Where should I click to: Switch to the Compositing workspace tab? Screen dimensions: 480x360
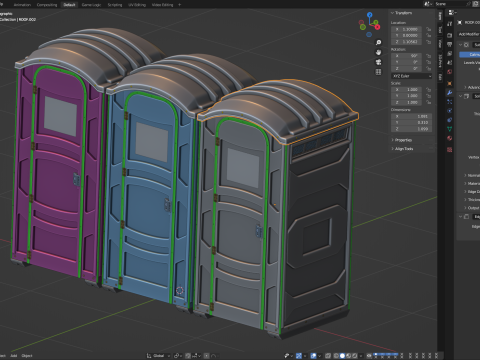47,5
